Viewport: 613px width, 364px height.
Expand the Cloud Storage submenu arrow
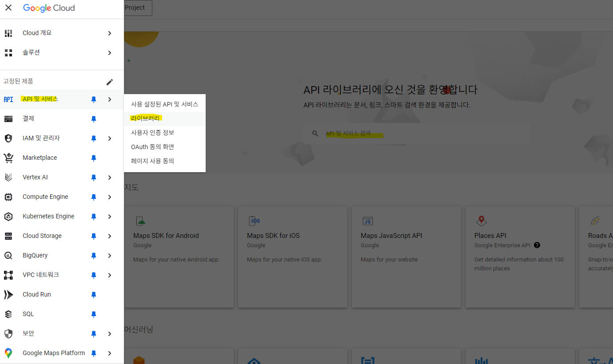(x=110, y=236)
